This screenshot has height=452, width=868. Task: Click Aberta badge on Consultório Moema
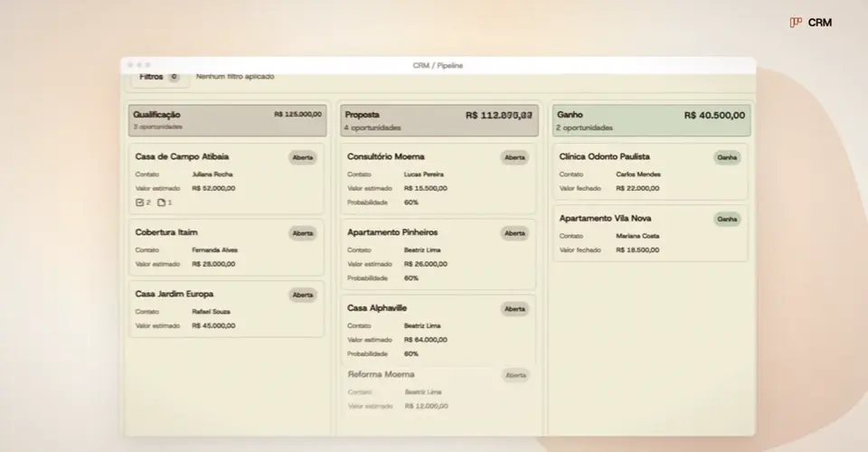click(514, 157)
